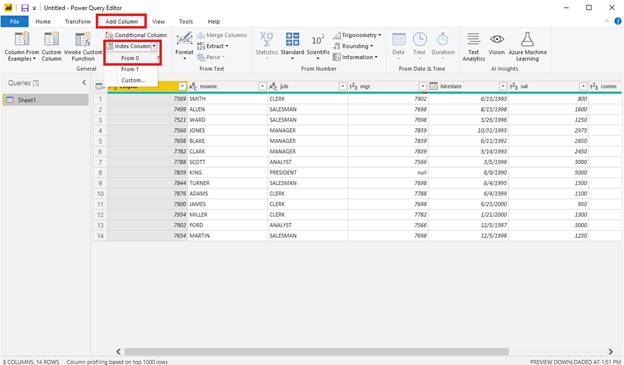Launch Text Analytics AI insight
Viewport: 624px width, 365px height.
click(473, 46)
